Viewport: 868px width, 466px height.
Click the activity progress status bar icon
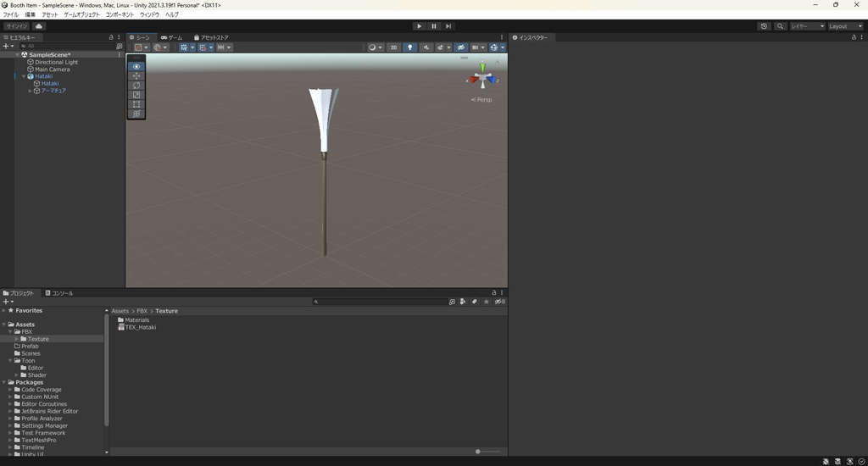point(861,461)
